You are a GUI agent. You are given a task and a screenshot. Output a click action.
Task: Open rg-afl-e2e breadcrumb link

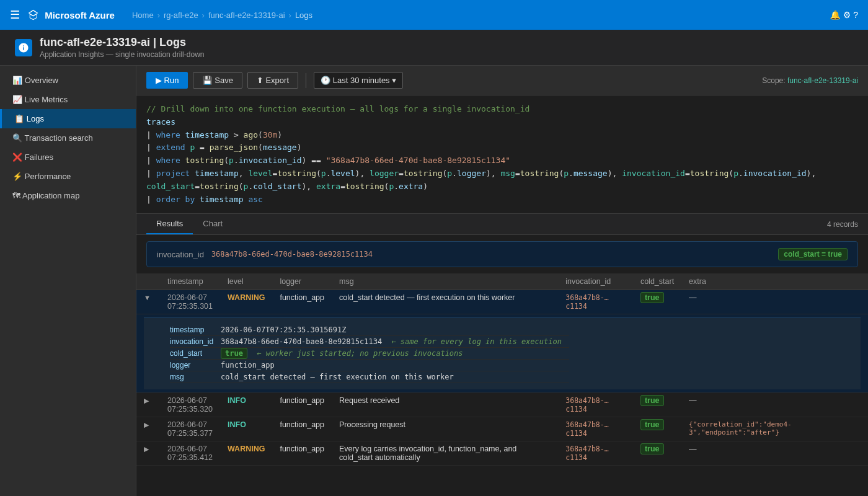(181, 15)
